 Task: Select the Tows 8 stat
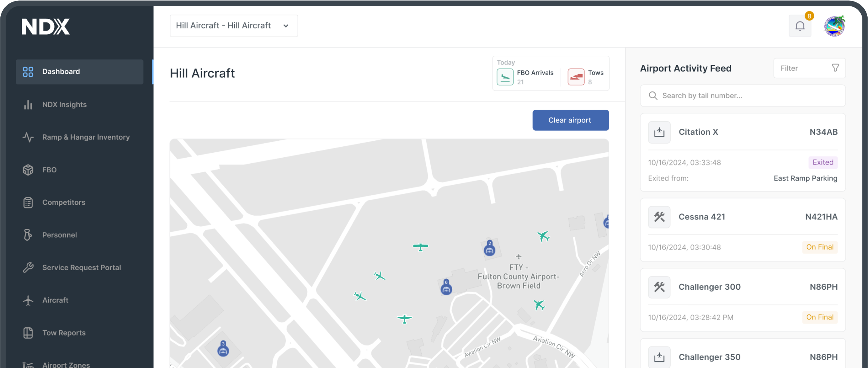(x=586, y=77)
